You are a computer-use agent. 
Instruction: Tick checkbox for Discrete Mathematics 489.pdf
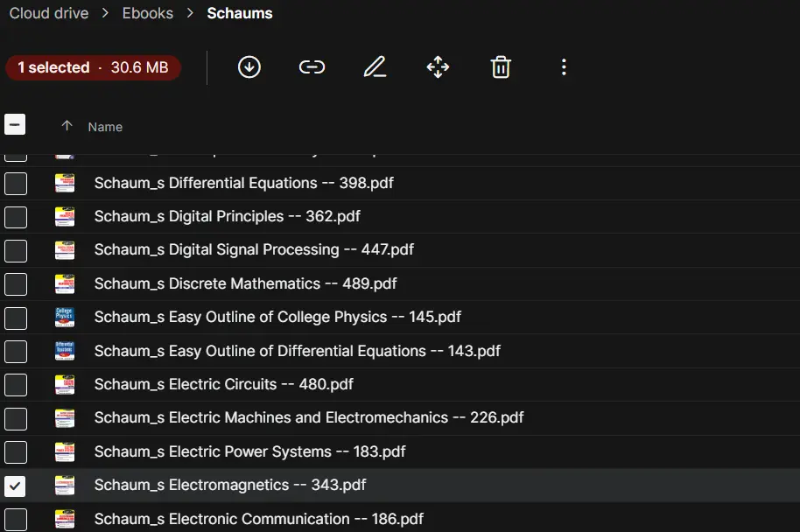coord(16,284)
